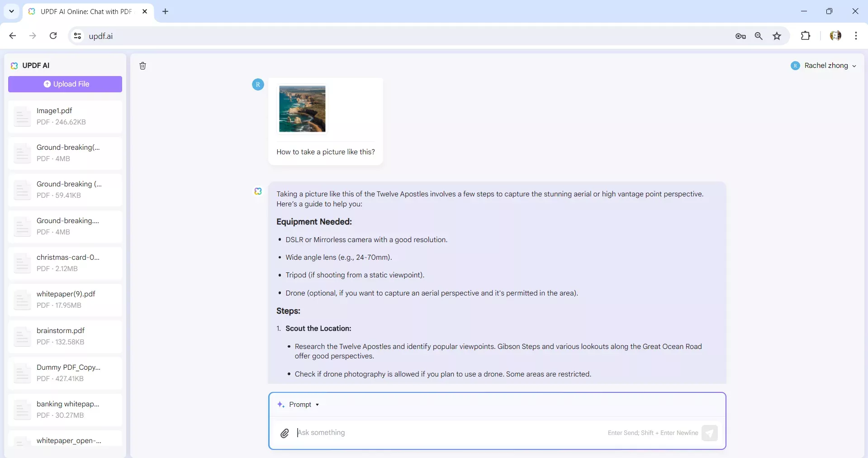Click the 'How to take a picture like this?' message
The width and height of the screenshot is (868, 458).
[326, 152]
